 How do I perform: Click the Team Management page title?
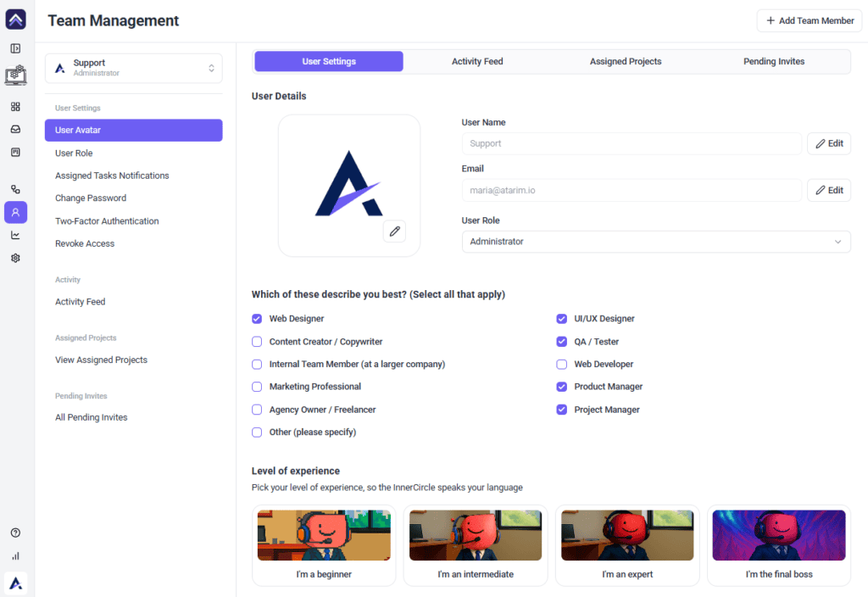[113, 20]
